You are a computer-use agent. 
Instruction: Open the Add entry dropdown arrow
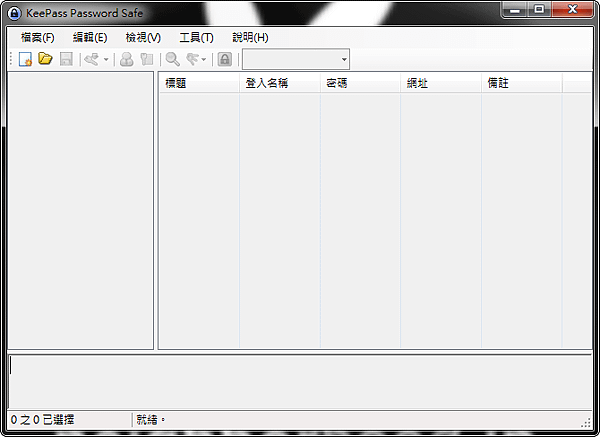[106, 60]
